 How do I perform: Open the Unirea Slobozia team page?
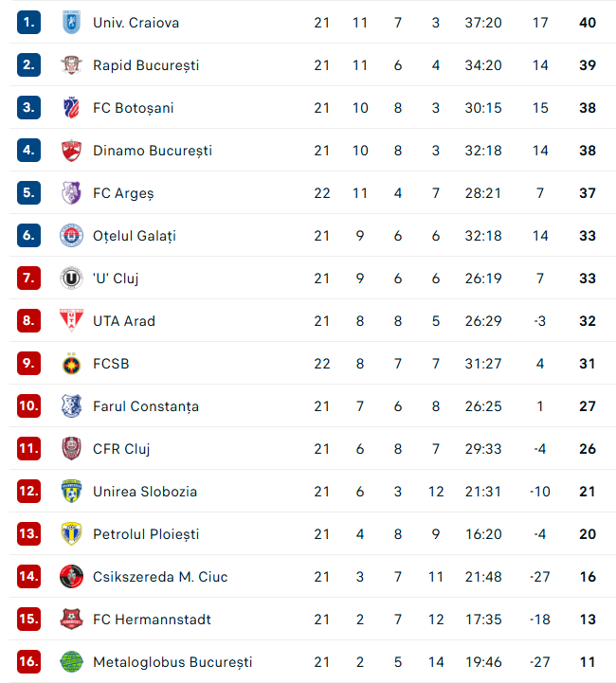[x=145, y=492]
